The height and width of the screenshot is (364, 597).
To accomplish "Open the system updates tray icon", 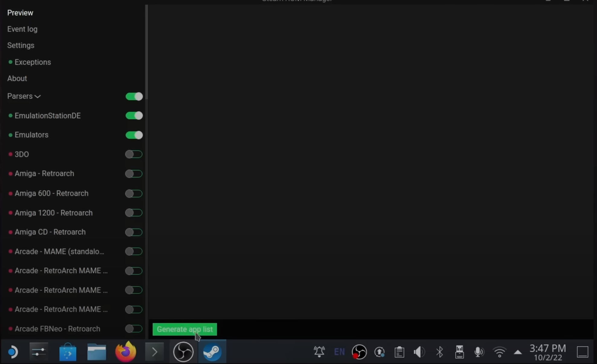I will pyautogui.click(x=379, y=352).
